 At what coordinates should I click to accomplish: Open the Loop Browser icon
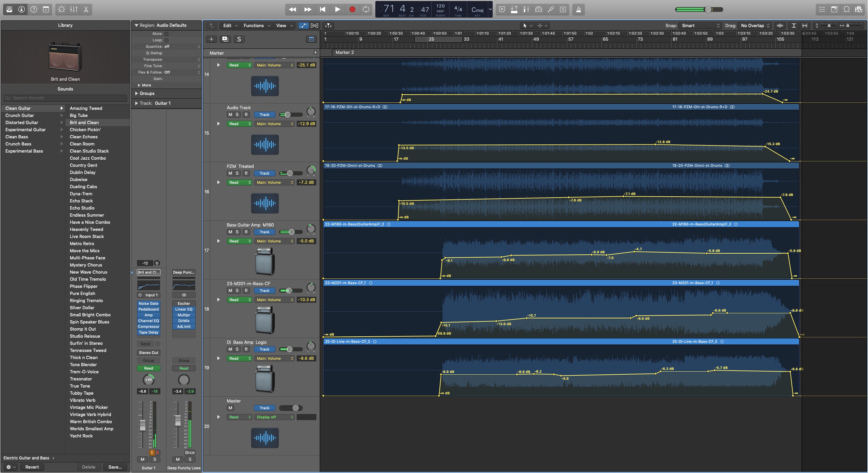click(847, 9)
